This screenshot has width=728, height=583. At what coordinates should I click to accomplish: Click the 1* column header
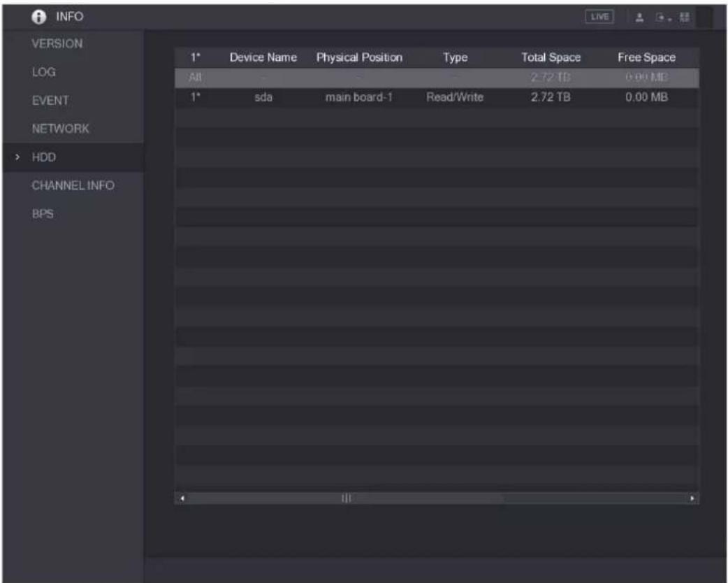(x=196, y=57)
